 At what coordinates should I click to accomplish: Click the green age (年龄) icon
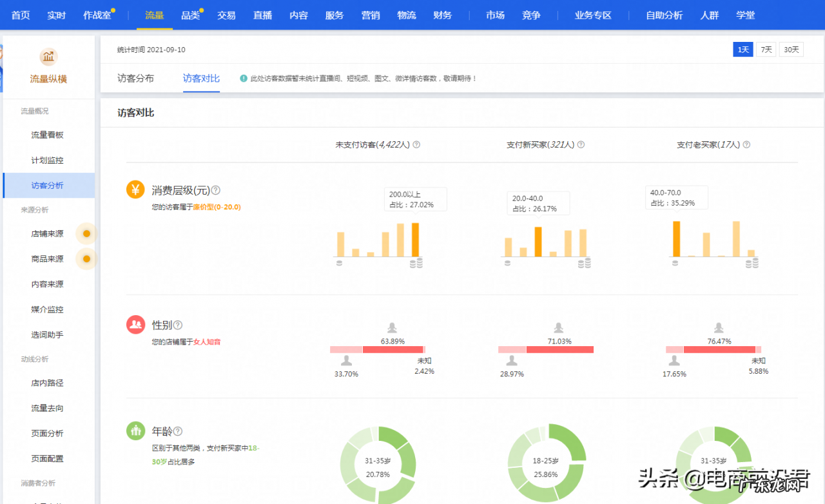135,431
